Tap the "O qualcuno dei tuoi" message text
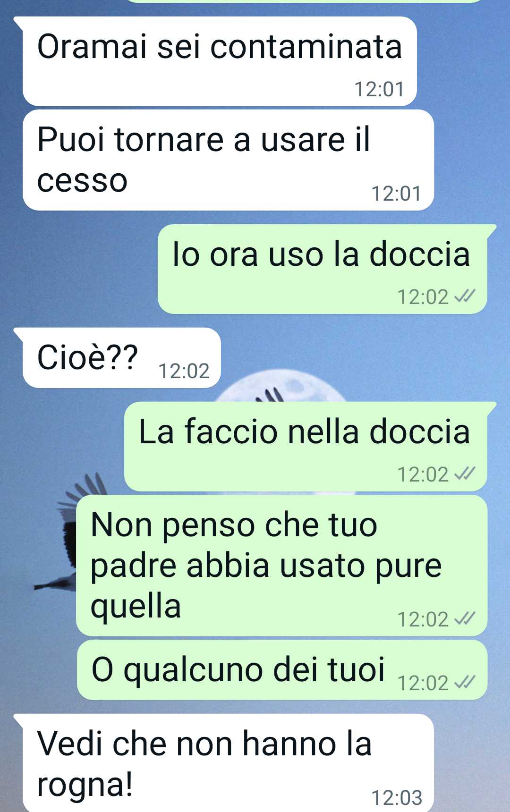510x812 pixels. 238,669
